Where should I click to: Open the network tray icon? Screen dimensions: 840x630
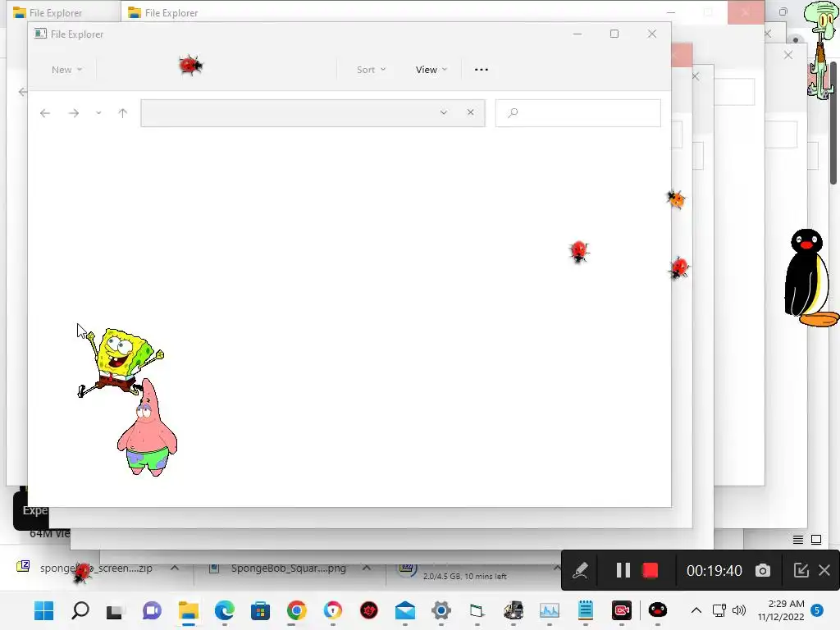coord(719,610)
